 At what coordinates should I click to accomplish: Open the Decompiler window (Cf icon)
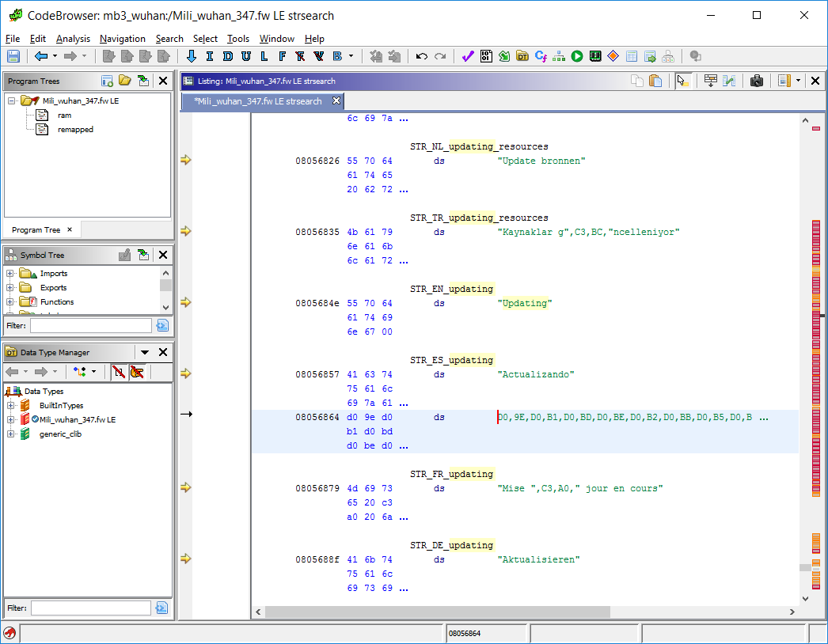pos(541,56)
